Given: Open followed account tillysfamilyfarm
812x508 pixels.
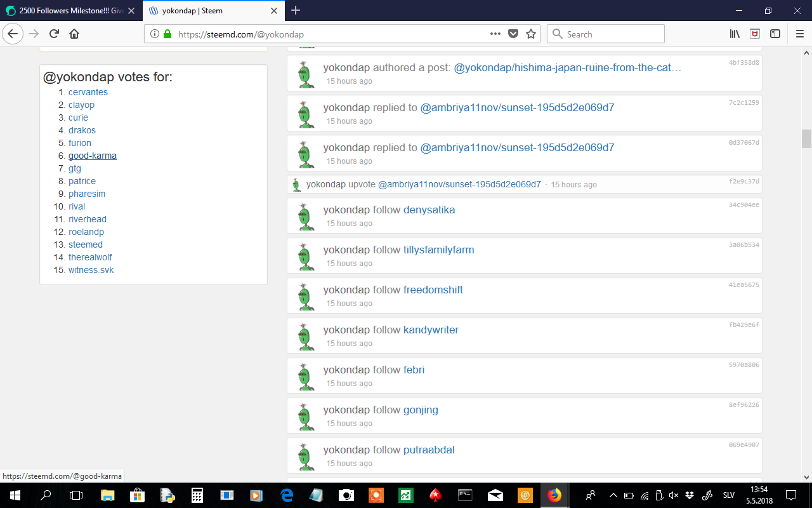Looking at the screenshot, I should pyautogui.click(x=439, y=250).
